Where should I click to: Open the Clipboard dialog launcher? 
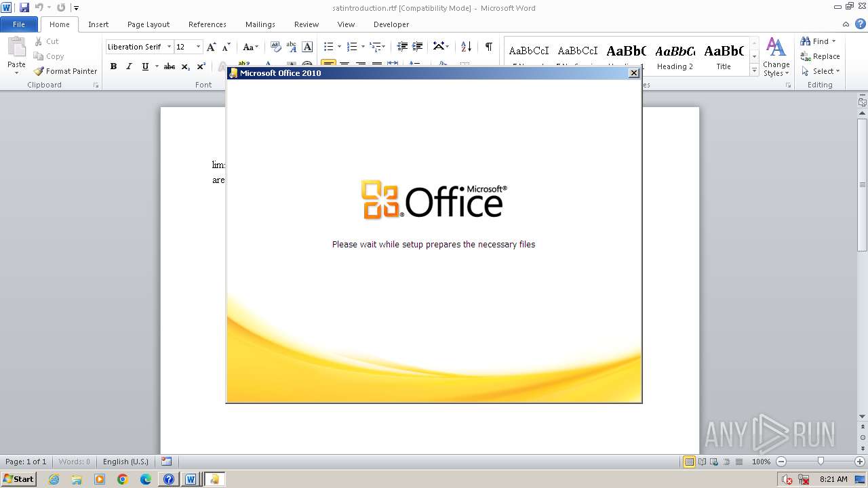tap(96, 85)
